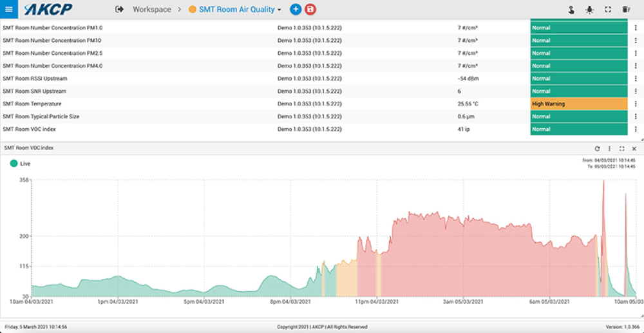Image resolution: width=644 pixels, height=333 pixels.
Task: Click the version 1.0.366 text in footer
Action: (623, 327)
